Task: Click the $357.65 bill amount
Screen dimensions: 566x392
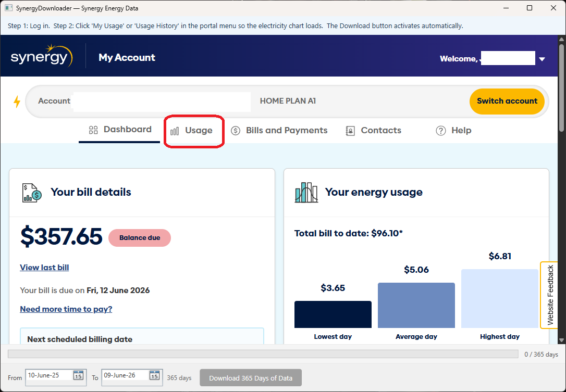Action: [61, 236]
